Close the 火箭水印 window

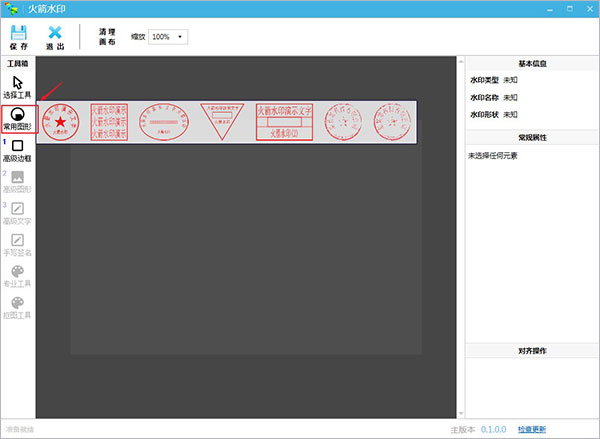pyautogui.click(x=590, y=9)
